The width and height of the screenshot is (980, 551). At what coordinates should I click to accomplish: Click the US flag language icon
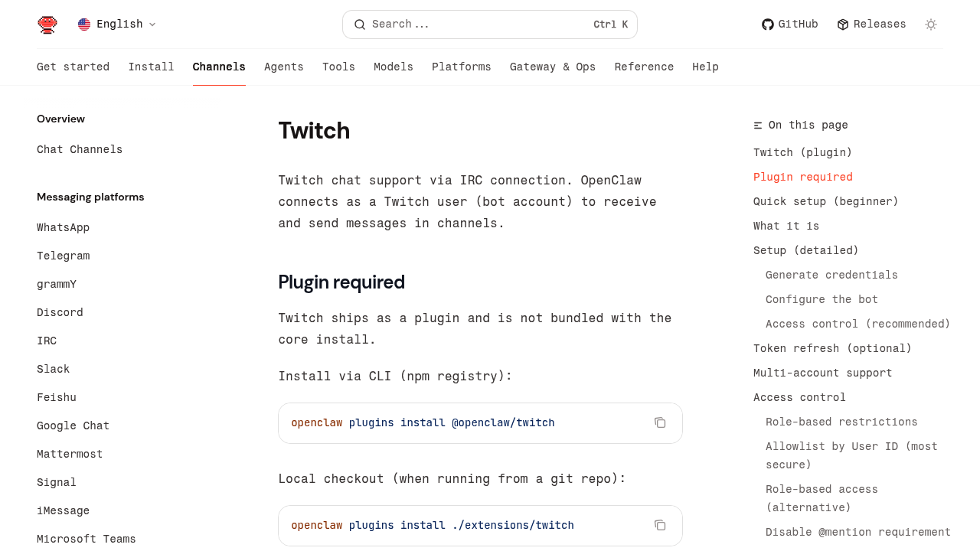(84, 24)
